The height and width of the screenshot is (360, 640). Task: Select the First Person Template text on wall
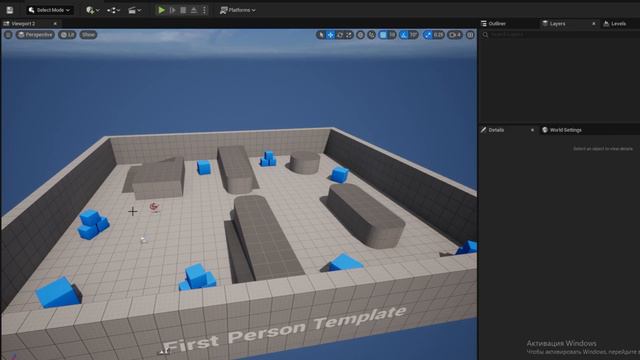pyautogui.click(x=285, y=329)
